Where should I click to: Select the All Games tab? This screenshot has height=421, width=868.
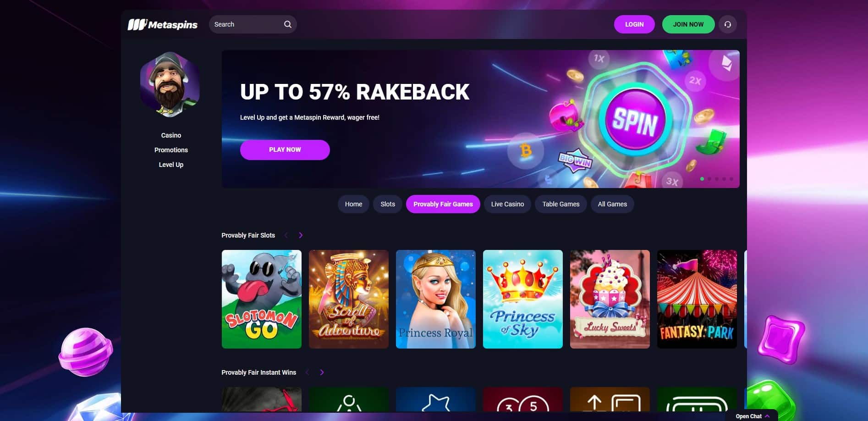612,204
